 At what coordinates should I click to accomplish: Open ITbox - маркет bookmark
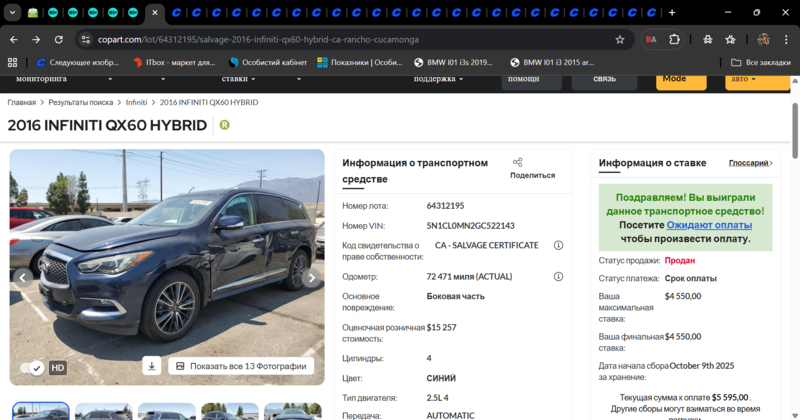click(173, 62)
